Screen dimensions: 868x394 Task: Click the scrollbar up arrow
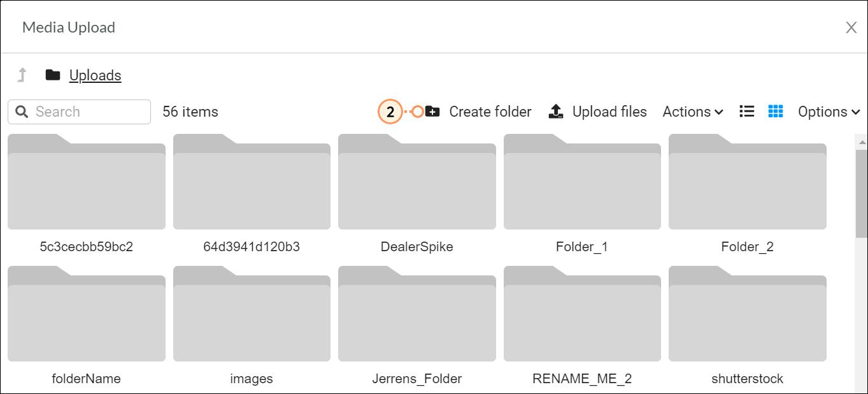click(862, 142)
